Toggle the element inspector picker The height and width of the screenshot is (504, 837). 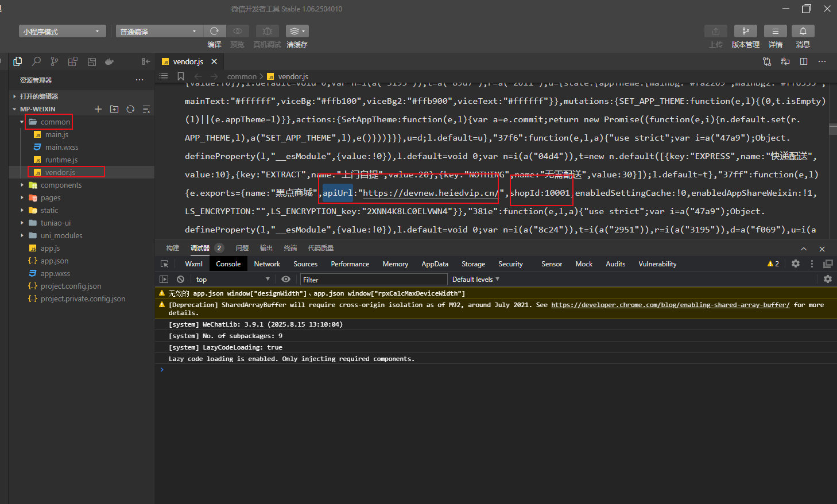coord(165,264)
